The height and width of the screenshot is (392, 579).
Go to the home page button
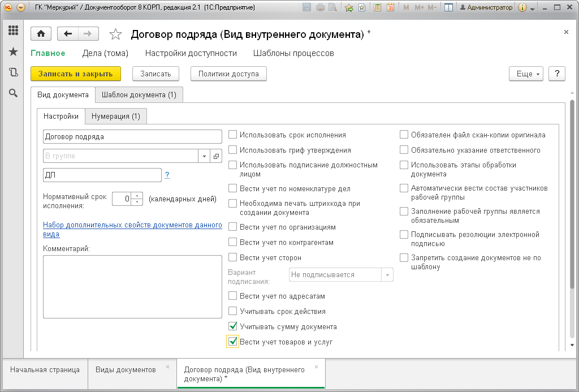click(x=41, y=34)
